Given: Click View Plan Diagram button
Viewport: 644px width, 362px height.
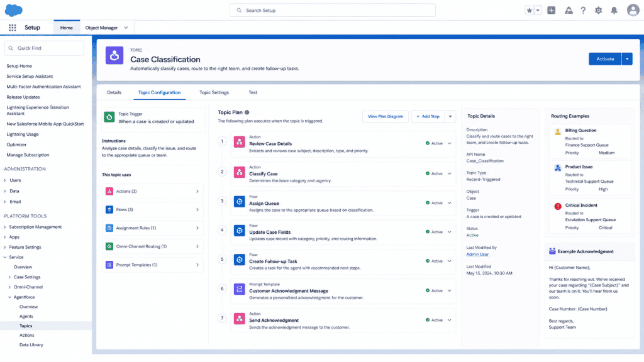Looking at the screenshot, I should point(386,116).
